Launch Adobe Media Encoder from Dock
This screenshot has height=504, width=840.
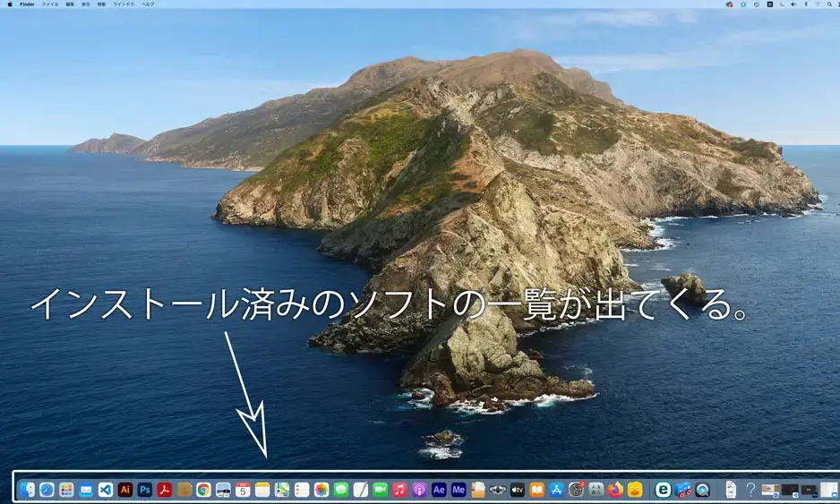coord(459,489)
